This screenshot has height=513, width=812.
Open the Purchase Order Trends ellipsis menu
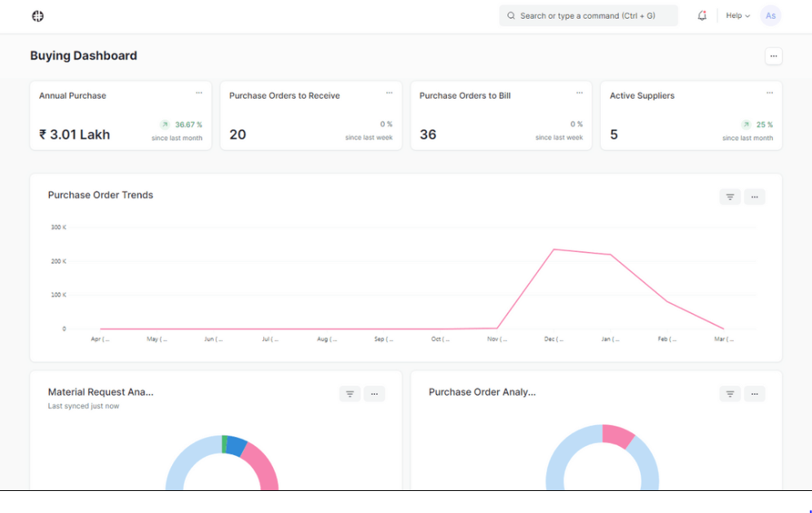tap(754, 197)
